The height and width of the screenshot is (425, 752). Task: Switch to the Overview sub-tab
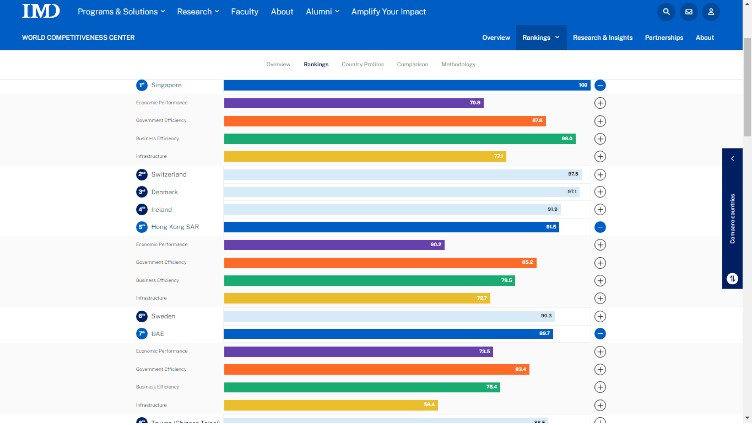[278, 64]
